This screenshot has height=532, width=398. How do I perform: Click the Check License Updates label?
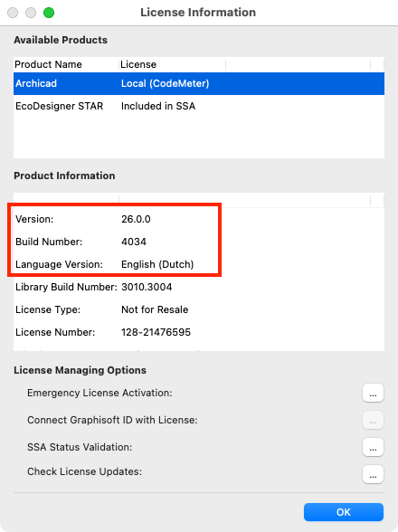pos(84,471)
